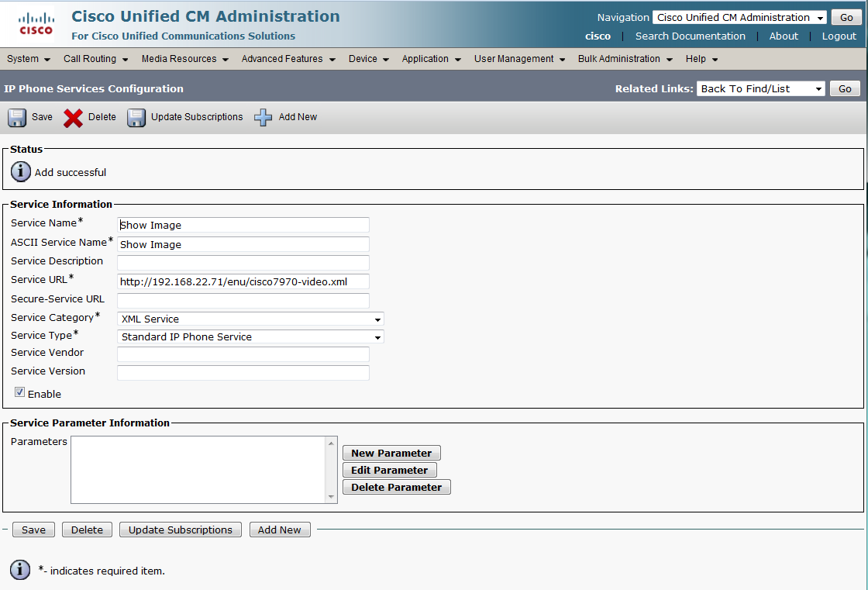Expand the Service Type dropdown
868x590 pixels.
[x=250, y=337]
